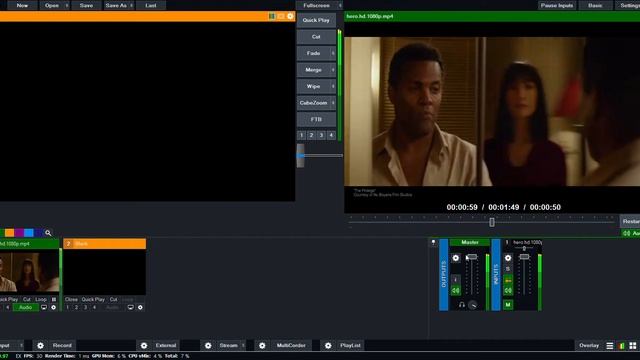The width and height of the screenshot is (640, 360).
Task: Open gear icon next to External
Action: tap(144, 345)
